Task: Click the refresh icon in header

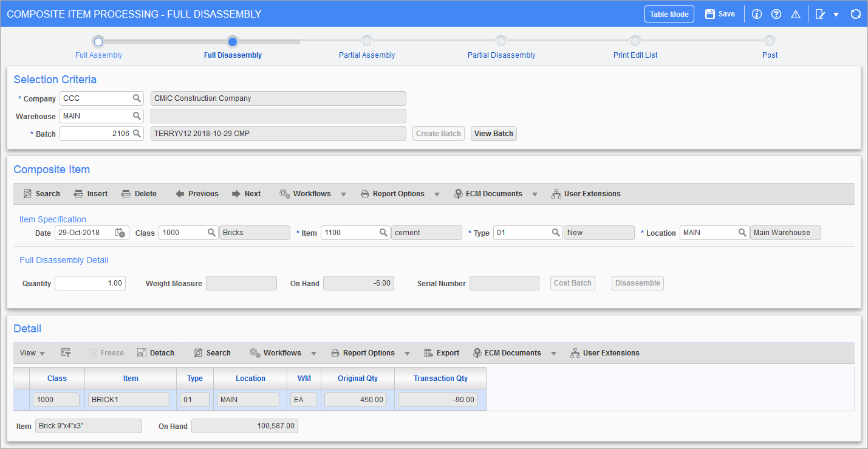Action: (855, 14)
